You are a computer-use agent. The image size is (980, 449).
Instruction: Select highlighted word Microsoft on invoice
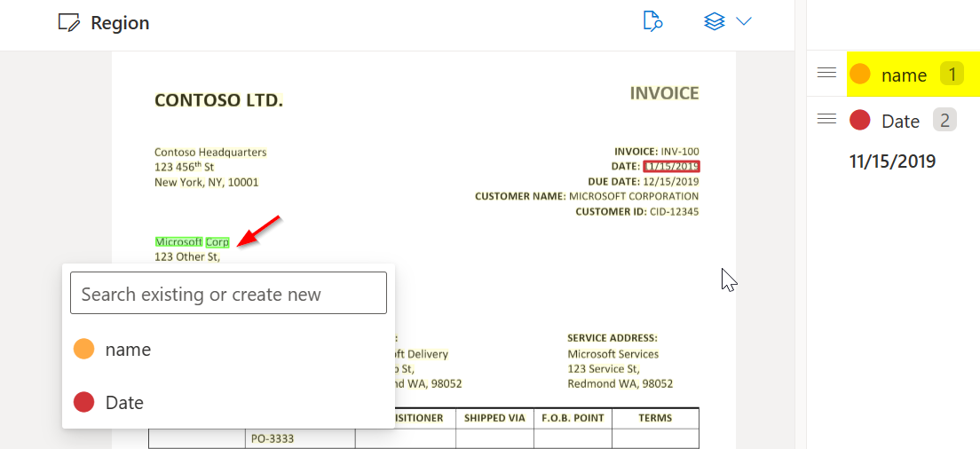tap(178, 241)
